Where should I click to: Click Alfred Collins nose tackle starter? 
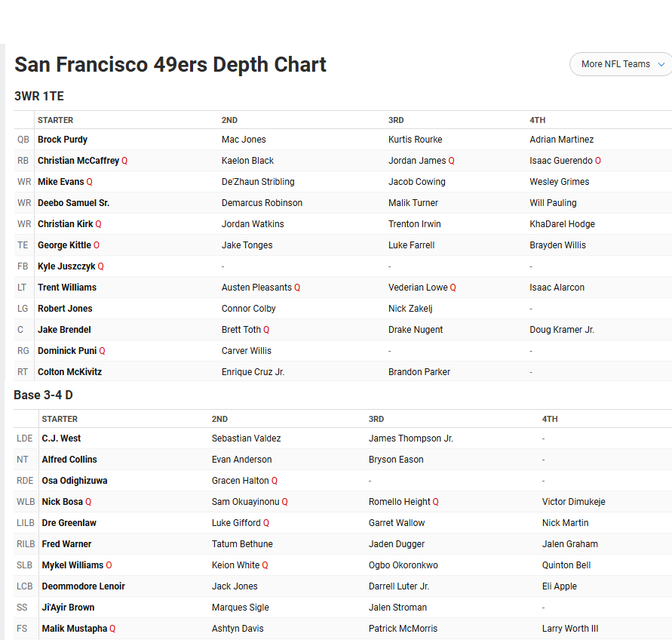tap(69, 460)
